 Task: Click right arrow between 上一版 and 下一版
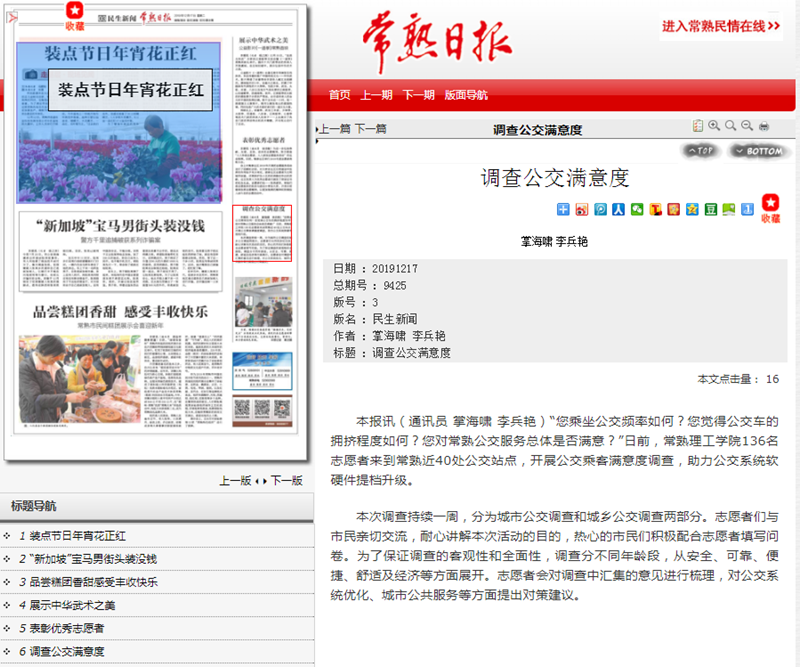pyautogui.click(x=265, y=481)
